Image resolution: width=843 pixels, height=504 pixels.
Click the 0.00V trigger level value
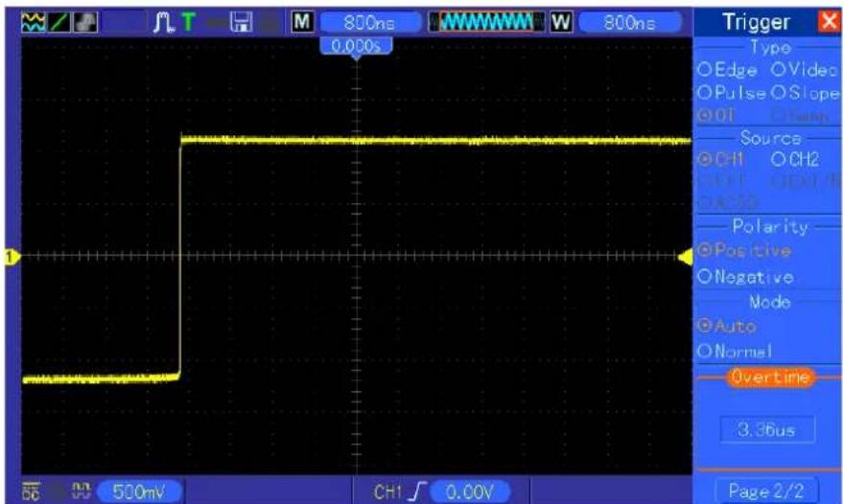pyautogui.click(x=469, y=492)
